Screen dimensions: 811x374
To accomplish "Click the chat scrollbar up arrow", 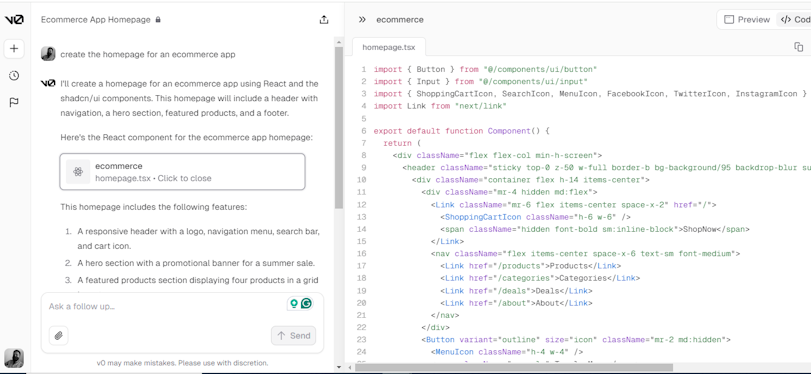I will coord(339,41).
